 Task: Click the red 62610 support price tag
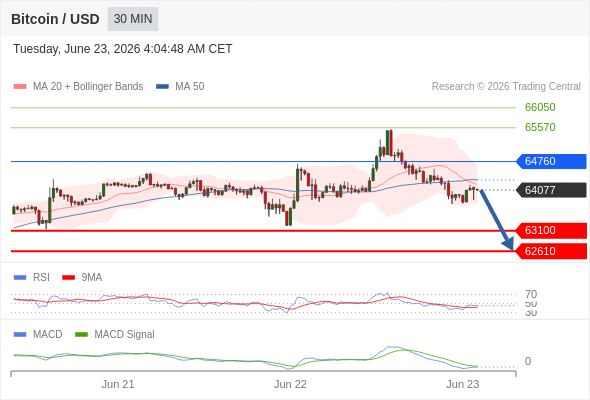click(x=551, y=251)
